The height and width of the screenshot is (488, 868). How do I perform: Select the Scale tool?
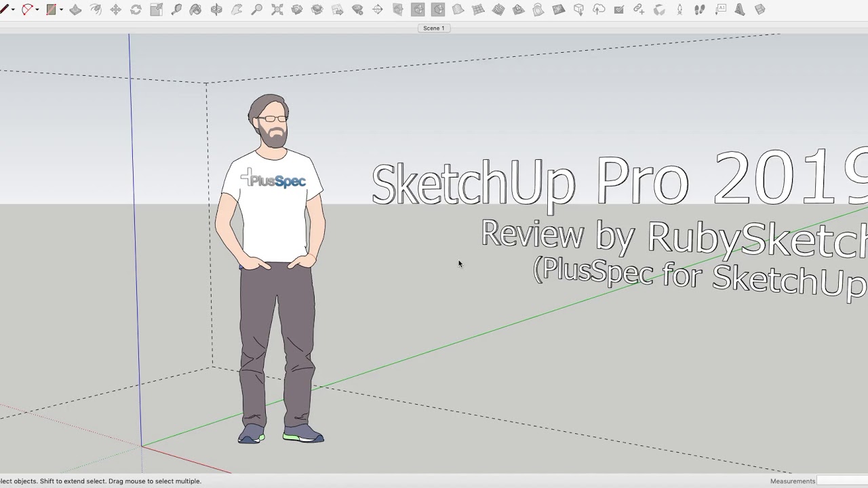[156, 9]
